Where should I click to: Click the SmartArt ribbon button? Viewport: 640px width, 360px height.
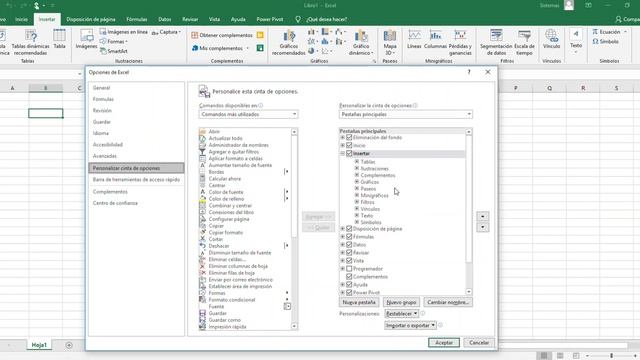tap(114, 51)
